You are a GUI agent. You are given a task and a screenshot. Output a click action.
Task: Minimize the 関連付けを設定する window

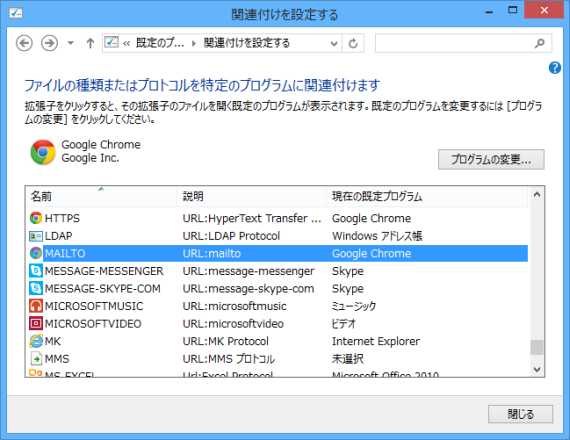tap(489, 12)
